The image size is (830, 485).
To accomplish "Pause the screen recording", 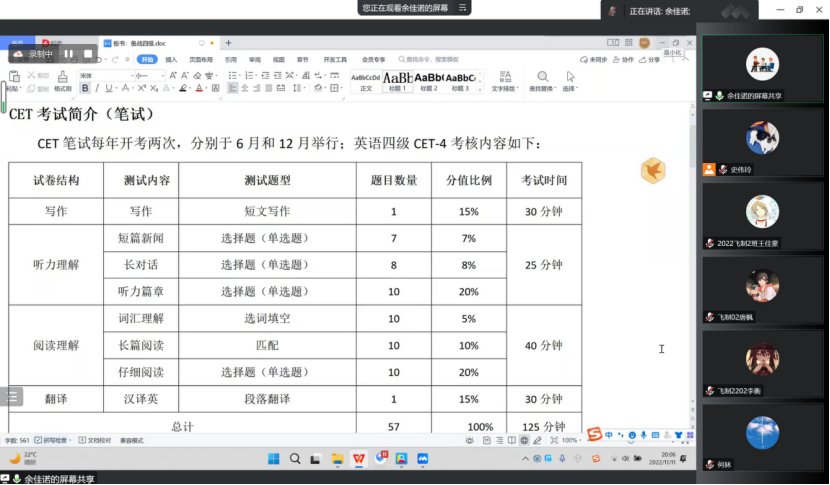I will pos(69,53).
